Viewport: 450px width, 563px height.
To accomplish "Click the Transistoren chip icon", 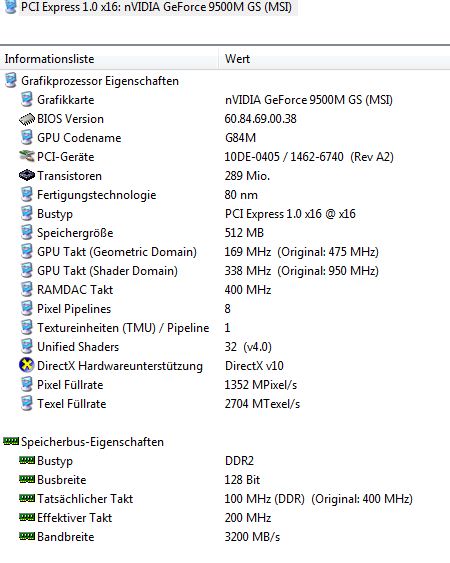I will click(27, 176).
